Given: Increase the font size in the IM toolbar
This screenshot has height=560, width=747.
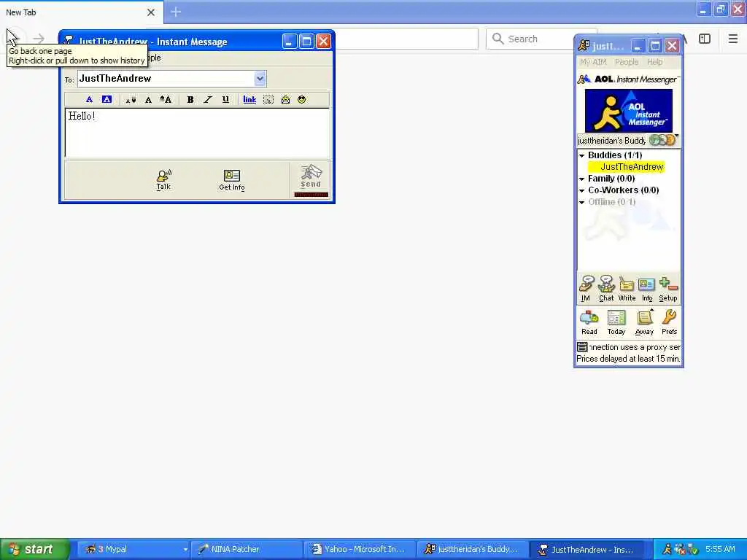Looking at the screenshot, I should (x=166, y=99).
